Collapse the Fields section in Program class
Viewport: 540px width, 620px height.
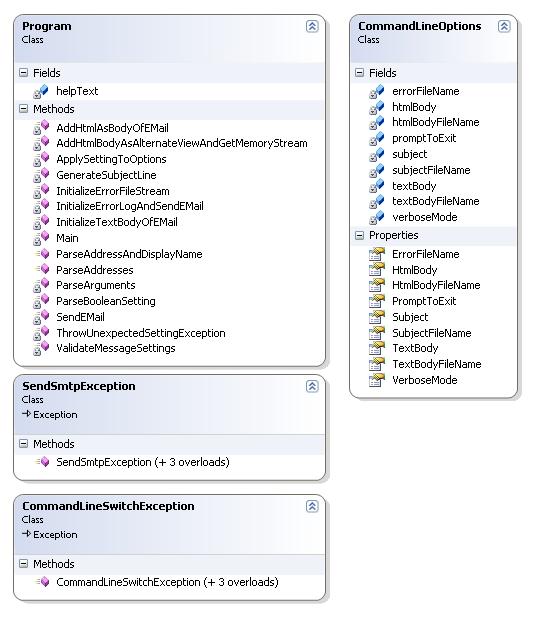point(24,73)
